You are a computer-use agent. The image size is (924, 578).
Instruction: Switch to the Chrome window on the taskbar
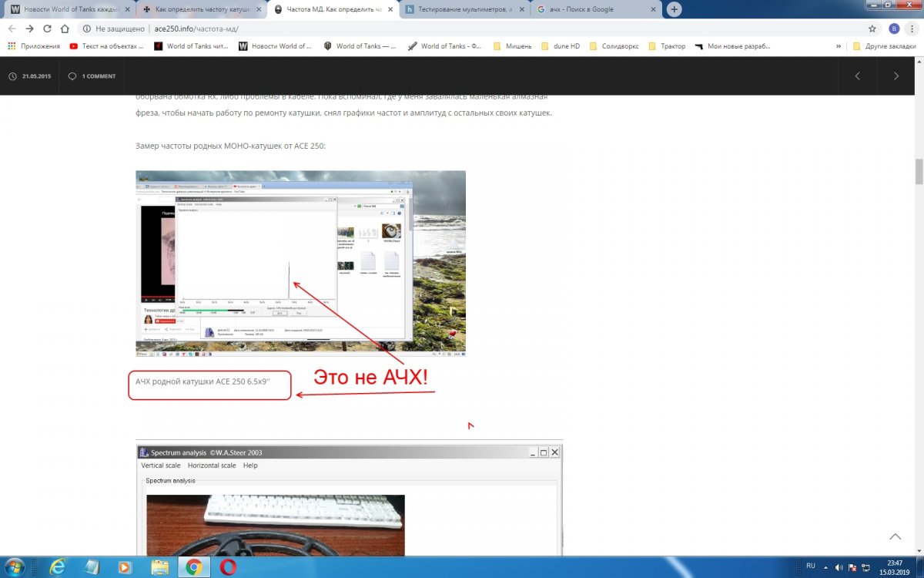(x=194, y=567)
